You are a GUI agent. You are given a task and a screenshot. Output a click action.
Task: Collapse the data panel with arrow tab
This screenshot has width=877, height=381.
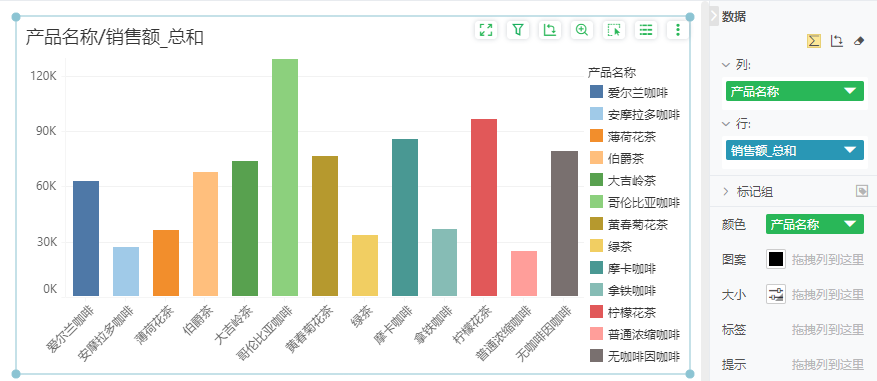pos(714,16)
